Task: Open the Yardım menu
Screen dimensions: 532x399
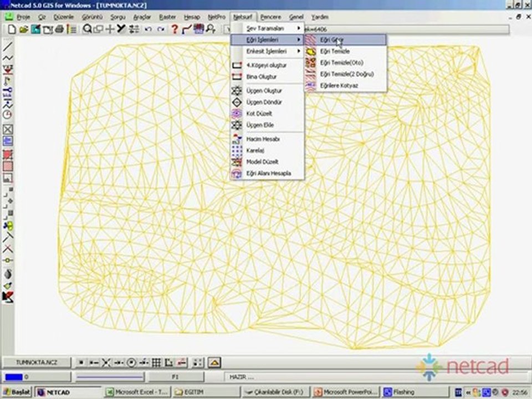Action: [x=320, y=17]
